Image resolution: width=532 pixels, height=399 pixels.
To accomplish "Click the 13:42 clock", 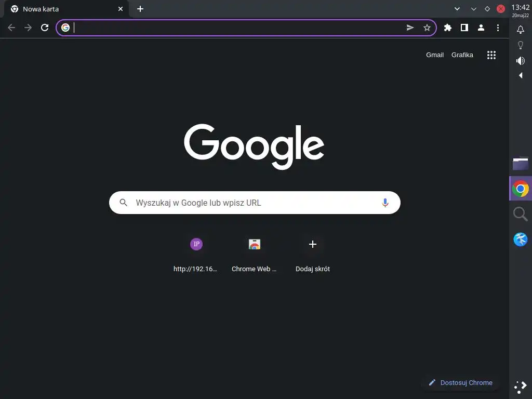I will pyautogui.click(x=521, y=7).
